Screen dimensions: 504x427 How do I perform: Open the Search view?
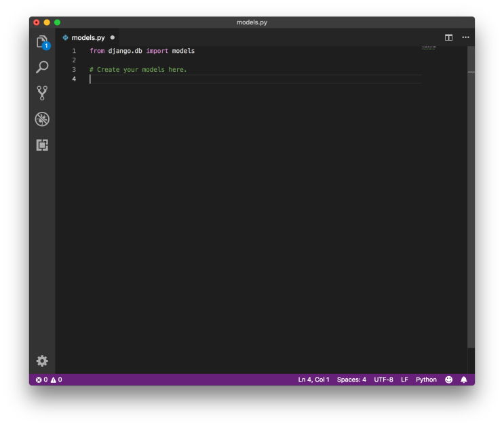coord(42,67)
